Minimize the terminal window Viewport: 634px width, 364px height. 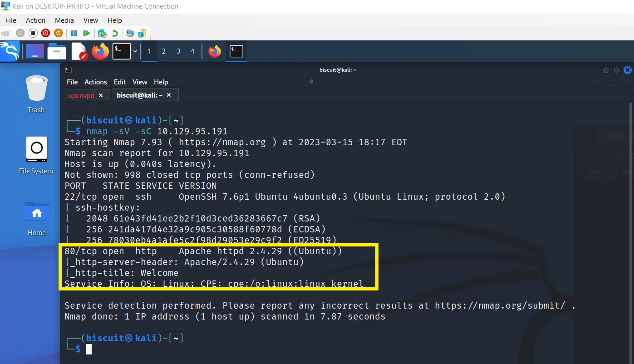pyautogui.click(x=606, y=70)
